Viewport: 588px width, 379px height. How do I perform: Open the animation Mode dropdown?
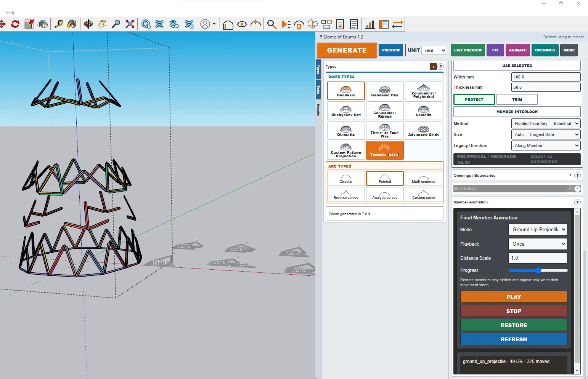[x=538, y=229]
